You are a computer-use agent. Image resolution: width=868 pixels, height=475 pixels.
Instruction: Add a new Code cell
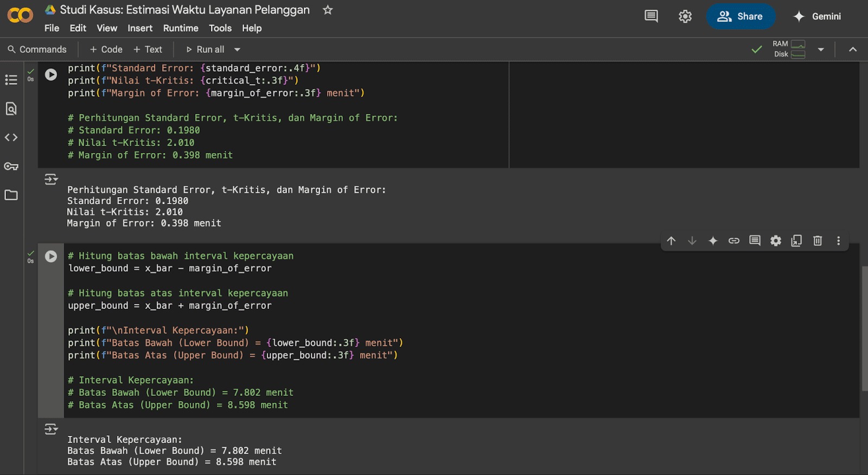pyautogui.click(x=106, y=49)
